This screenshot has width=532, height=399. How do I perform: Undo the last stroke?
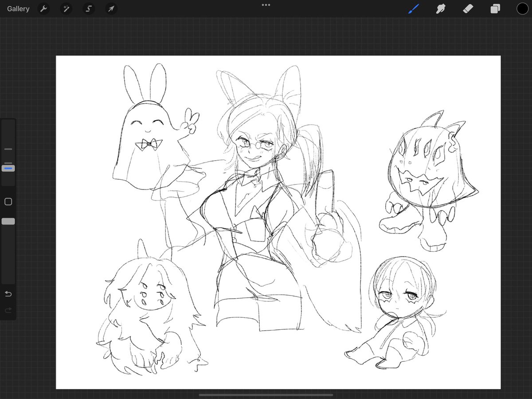click(8, 294)
